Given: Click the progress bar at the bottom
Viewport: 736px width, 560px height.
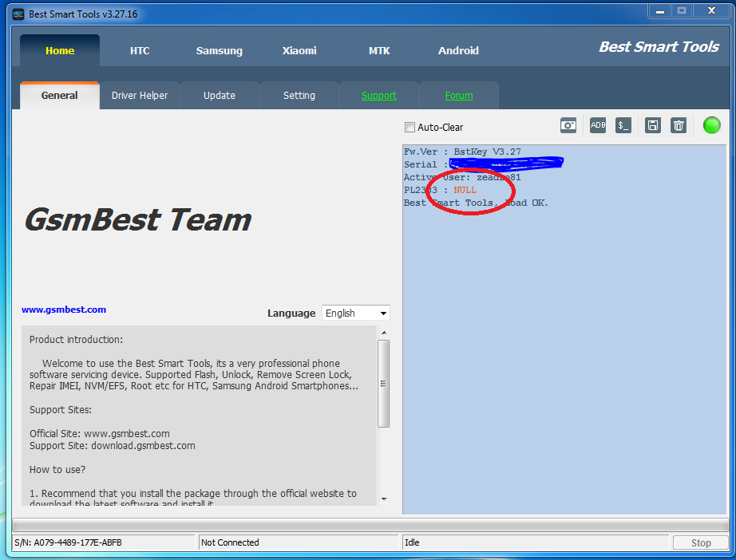Looking at the screenshot, I should (x=370, y=525).
